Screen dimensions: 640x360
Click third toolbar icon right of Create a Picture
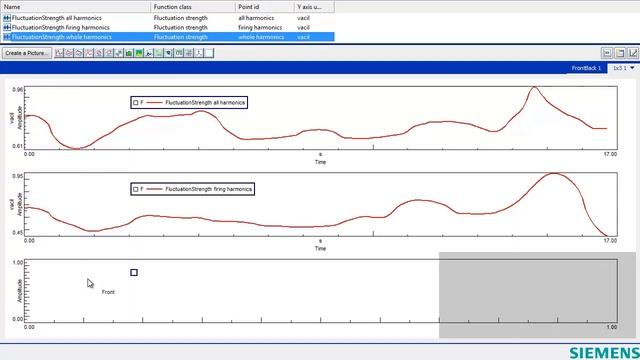(79, 53)
